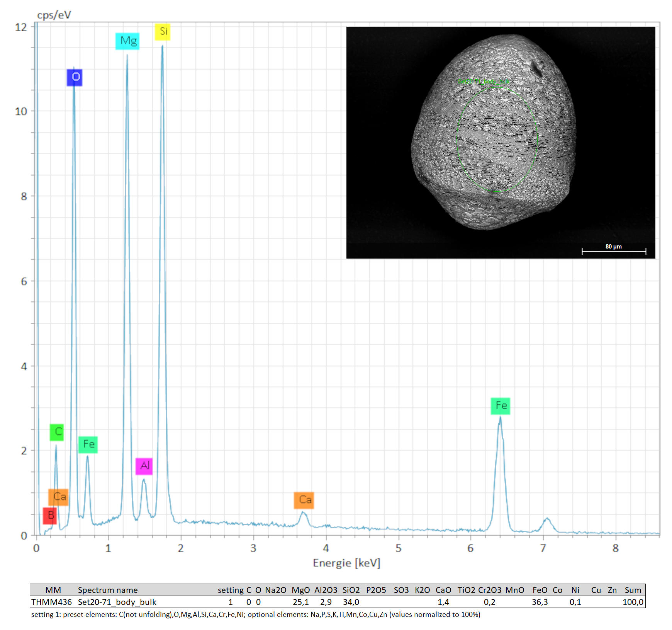Select the cyan Mg peak label
The height and width of the screenshot is (630, 672).
coord(127,41)
